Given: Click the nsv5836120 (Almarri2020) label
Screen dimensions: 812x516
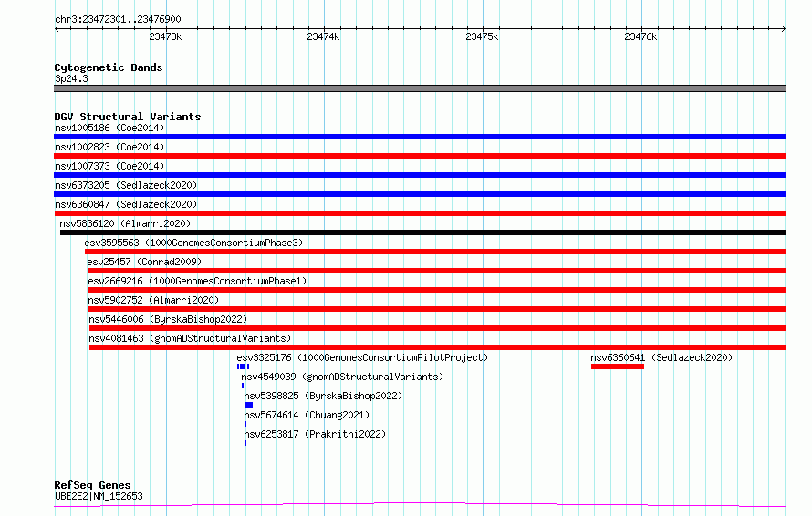Looking at the screenshot, I should tap(125, 223).
